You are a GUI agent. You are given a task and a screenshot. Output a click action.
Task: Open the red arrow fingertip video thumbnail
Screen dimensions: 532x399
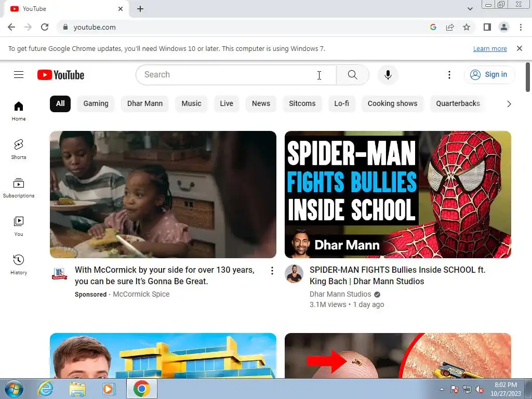pos(397,355)
